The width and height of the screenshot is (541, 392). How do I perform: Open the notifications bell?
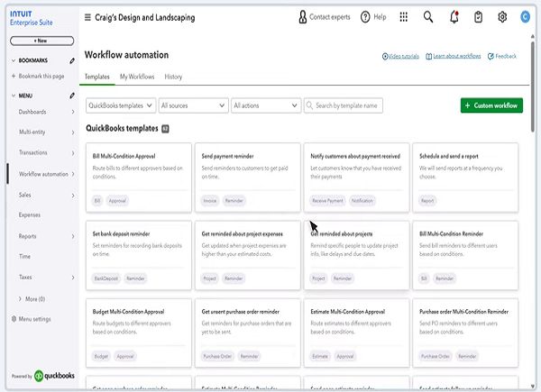click(454, 17)
